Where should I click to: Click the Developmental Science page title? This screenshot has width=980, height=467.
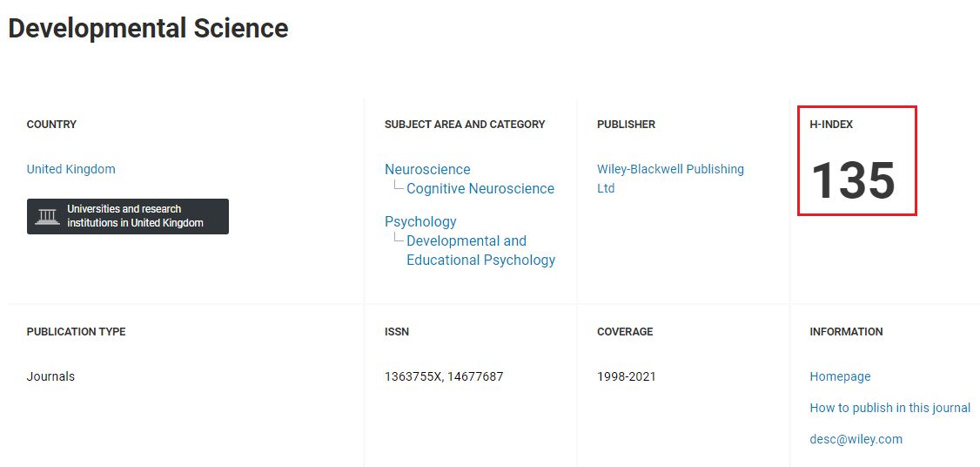[x=148, y=29]
